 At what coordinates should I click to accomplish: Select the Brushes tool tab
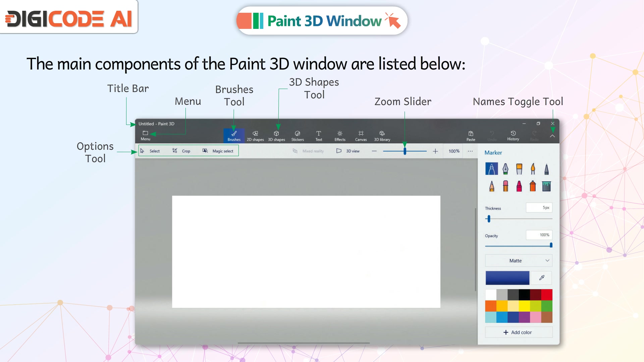click(x=234, y=136)
